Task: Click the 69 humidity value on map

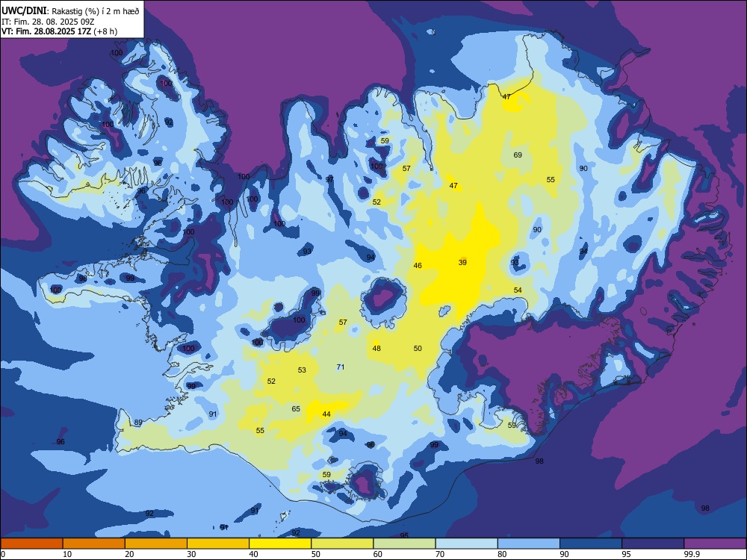Action: tap(518, 155)
